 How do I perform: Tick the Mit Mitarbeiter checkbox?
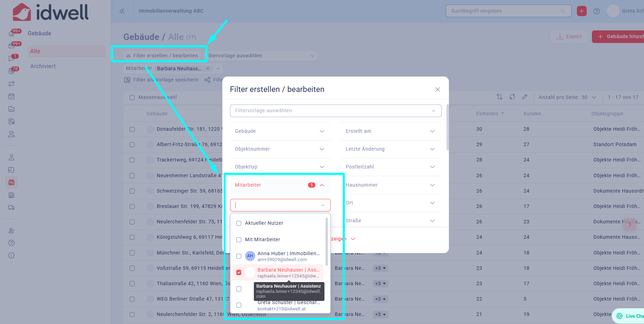pyautogui.click(x=239, y=240)
